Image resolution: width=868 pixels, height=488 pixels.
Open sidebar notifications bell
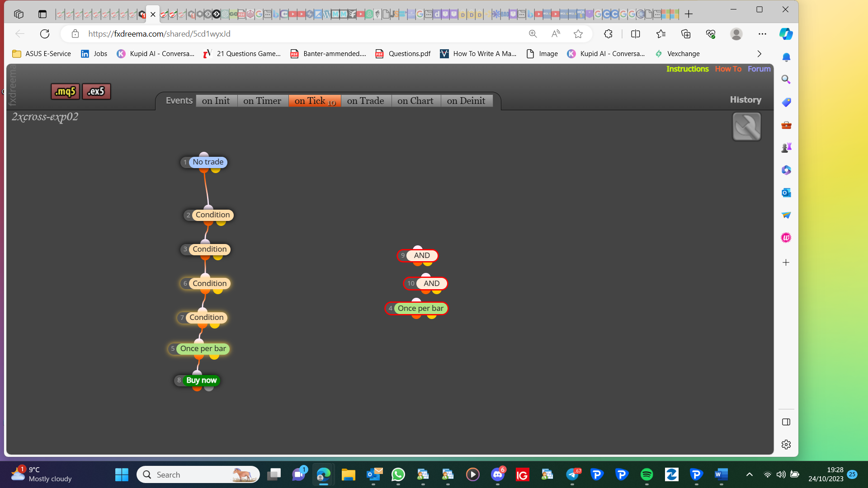[786, 57]
